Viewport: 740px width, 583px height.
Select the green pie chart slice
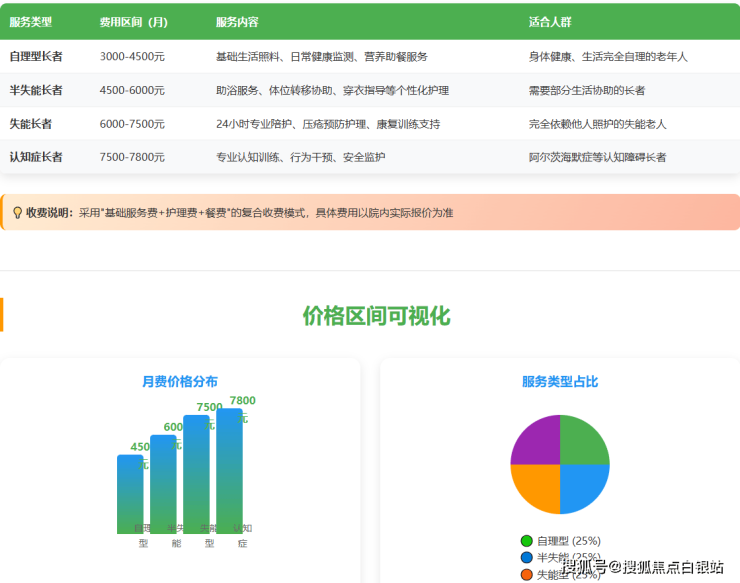pos(584,440)
